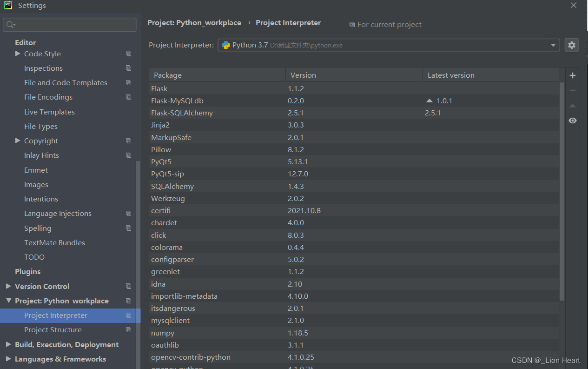This screenshot has width=588, height=369.
Task: Select TODO settings item
Action: tap(34, 257)
